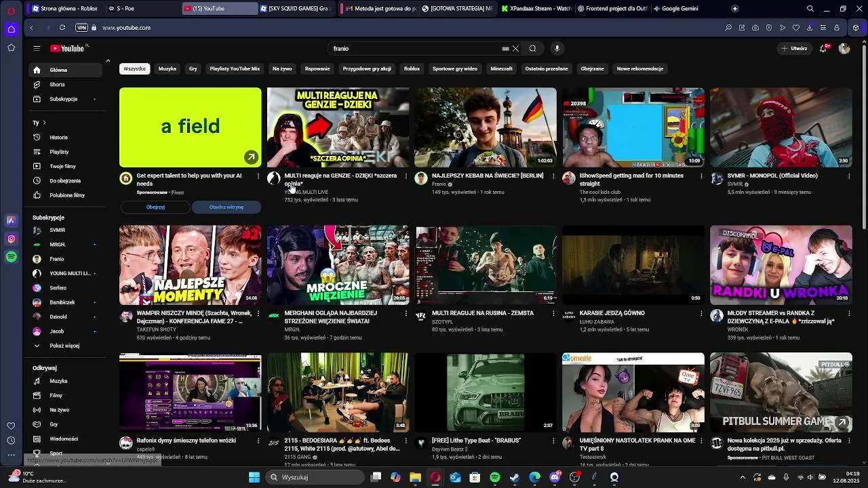The height and width of the screenshot is (488, 868).
Task: Select the Muzyka filter chip
Action: click(167, 68)
